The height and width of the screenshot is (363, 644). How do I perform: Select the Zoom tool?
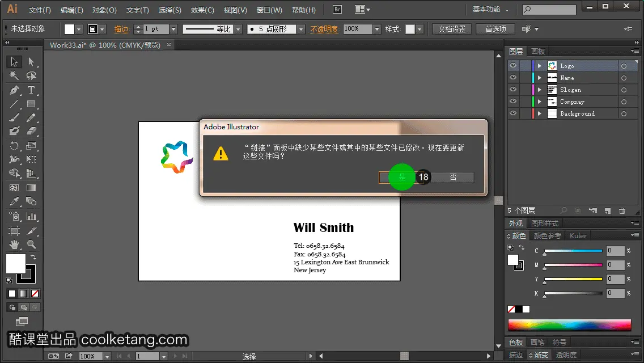(x=31, y=244)
